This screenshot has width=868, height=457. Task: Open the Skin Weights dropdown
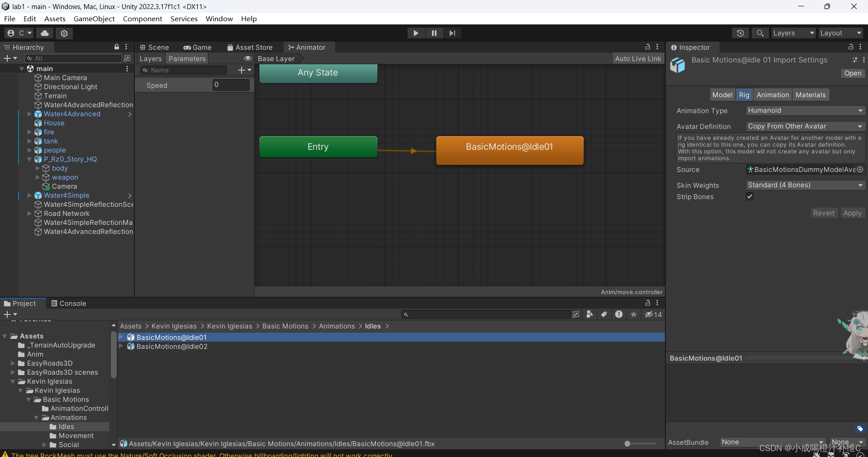coord(805,185)
